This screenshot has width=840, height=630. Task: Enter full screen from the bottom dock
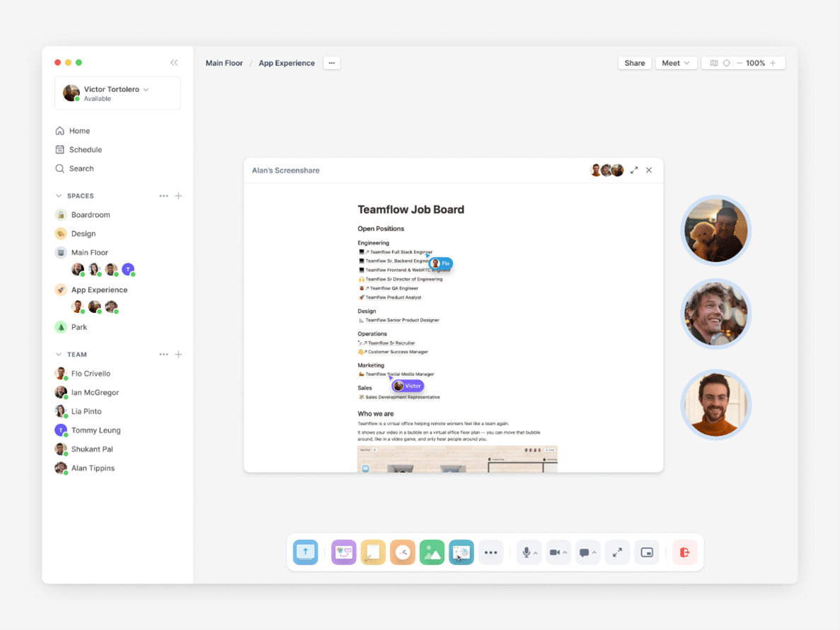[x=617, y=552]
